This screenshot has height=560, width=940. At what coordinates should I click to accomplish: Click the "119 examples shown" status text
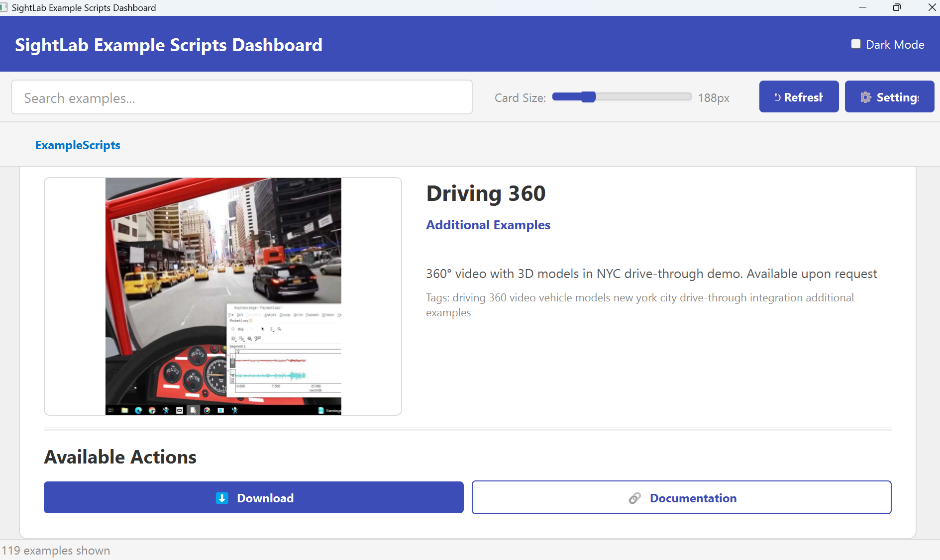tap(56, 551)
